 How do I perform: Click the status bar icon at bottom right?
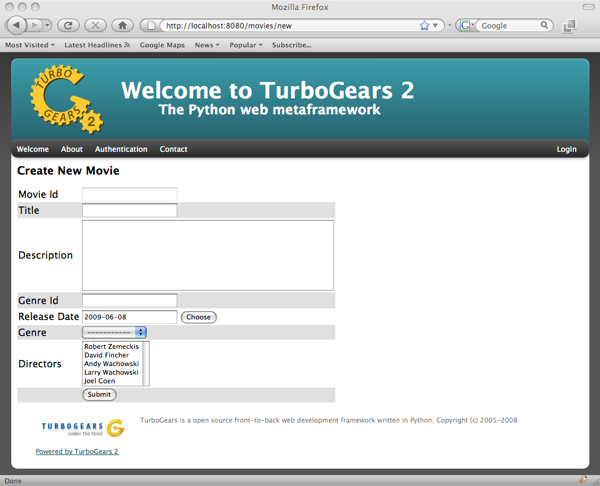click(x=582, y=480)
